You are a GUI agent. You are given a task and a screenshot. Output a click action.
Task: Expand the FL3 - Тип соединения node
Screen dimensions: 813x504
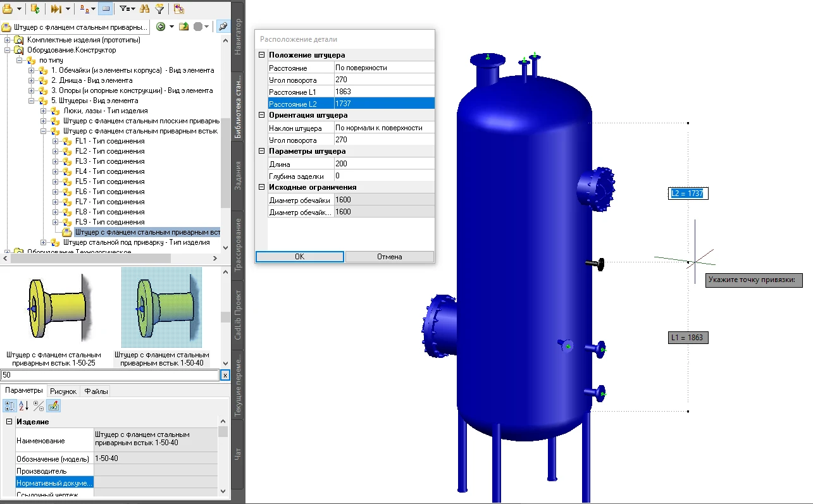[x=56, y=161]
